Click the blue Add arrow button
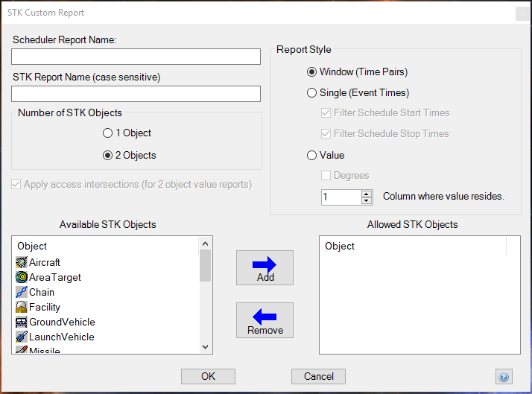The image size is (532, 394). pos(265,267)
